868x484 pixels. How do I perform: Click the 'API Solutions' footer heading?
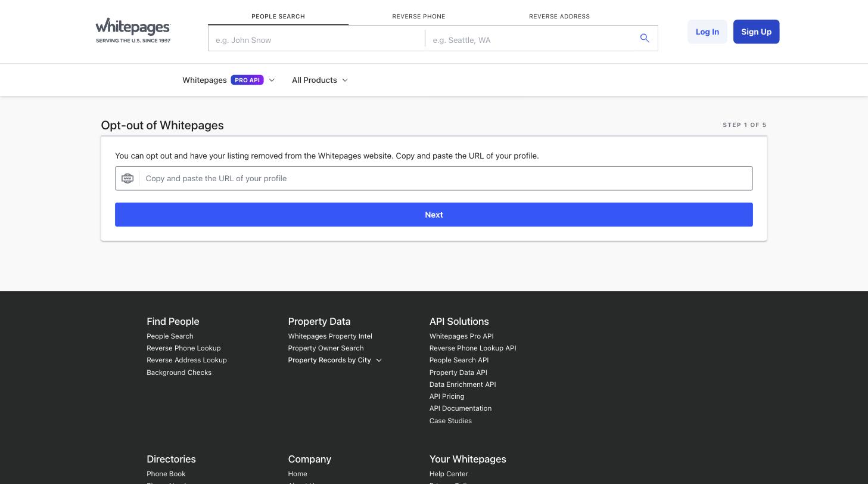pos(459,321)
